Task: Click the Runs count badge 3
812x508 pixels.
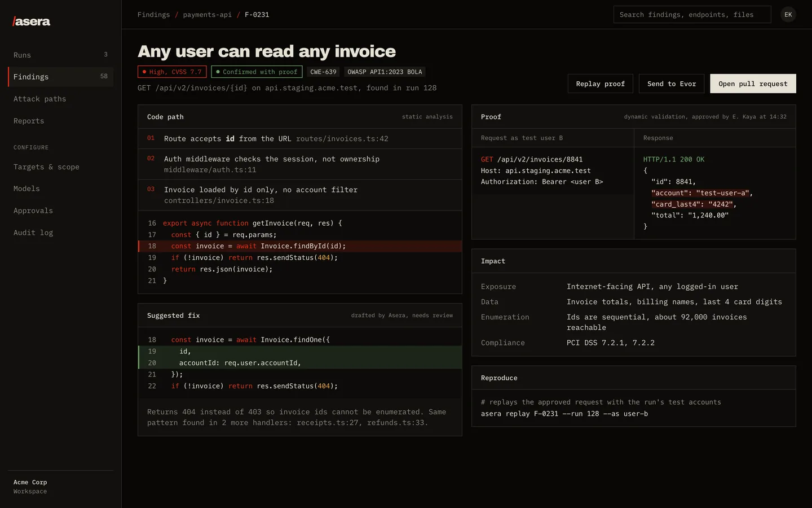Action: pyautogui.click(x=105, y=55)
